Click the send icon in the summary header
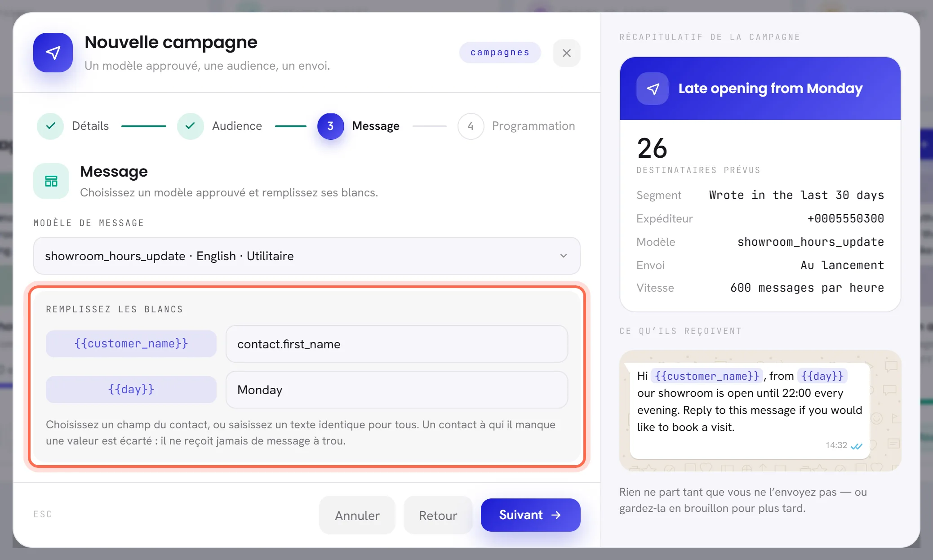The height and width of the screenshot is (560, 933). pyautogui.click(x=653, y=89)
